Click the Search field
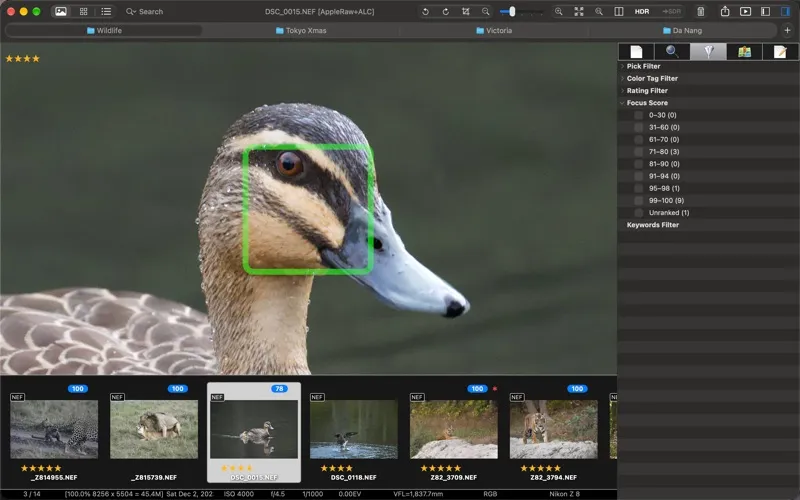The width and height of the screenshot is (800, 500). tap(151, 11)
